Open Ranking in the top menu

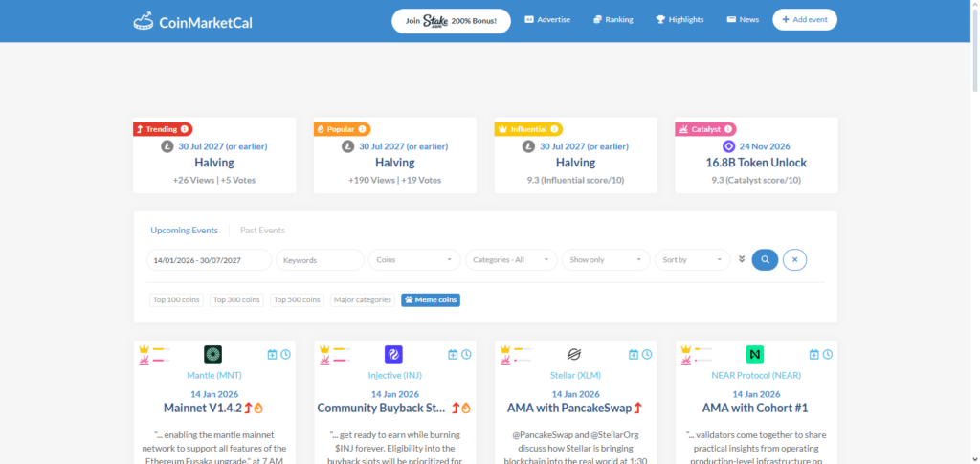coord(613,20)
